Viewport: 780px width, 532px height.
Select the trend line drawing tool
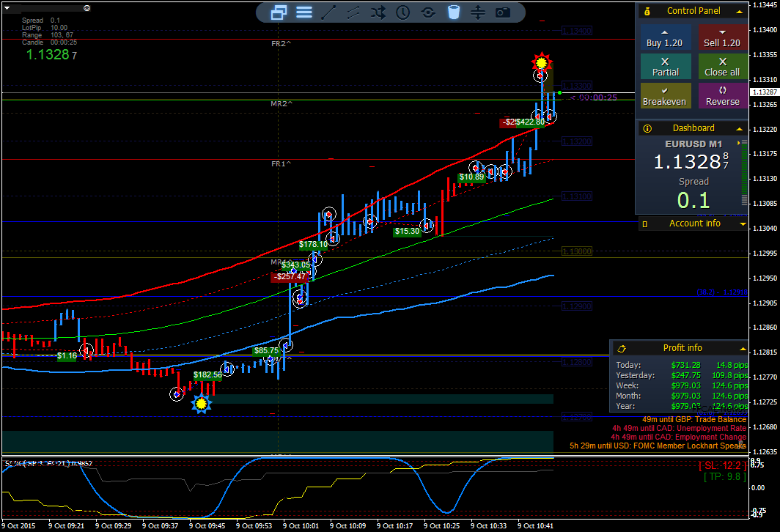click(x=328, y=12)
